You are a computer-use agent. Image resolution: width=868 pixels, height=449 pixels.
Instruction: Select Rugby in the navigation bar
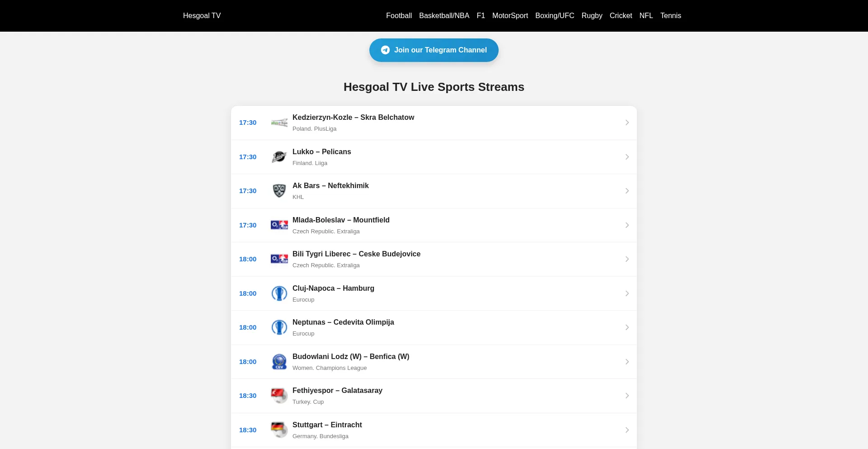pos(592,15)
